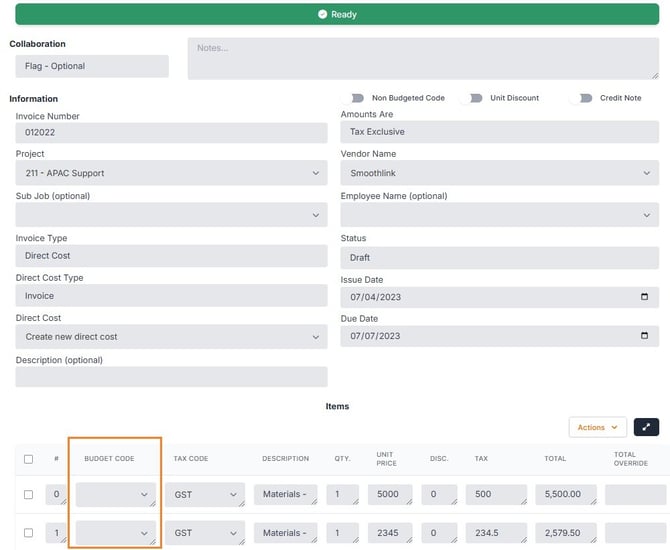
Task: Click the Description (optional) field
Action: point(171,376)
